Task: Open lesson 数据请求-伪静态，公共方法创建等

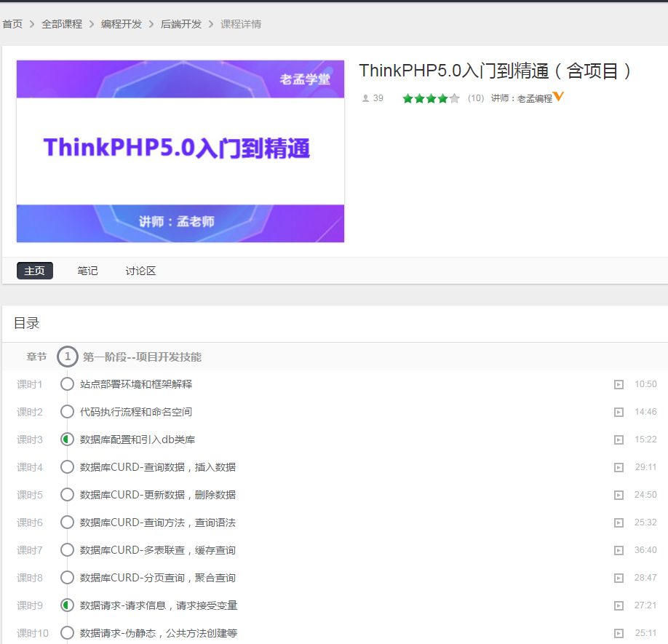Action: coord(159,633)
